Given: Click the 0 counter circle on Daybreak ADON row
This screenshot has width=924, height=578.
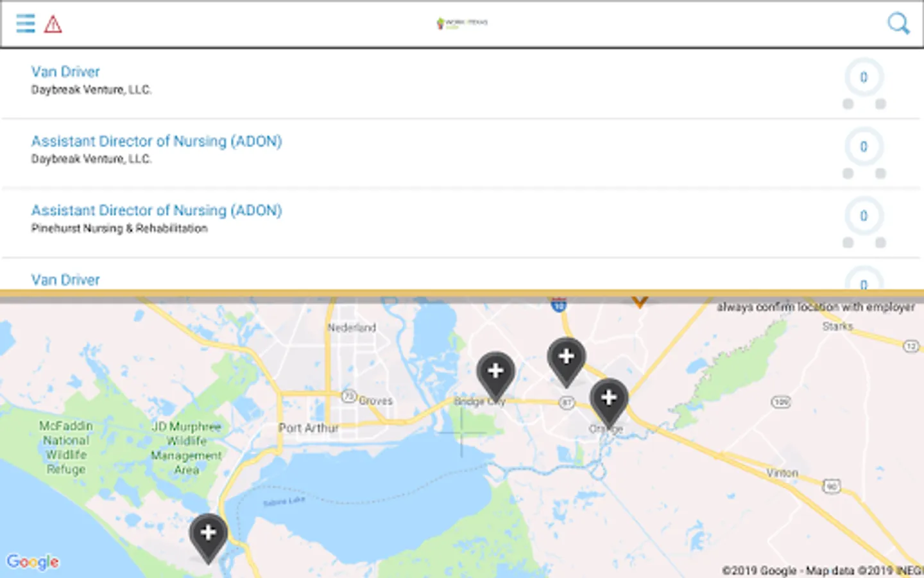Looking at the screenshot, I should [x=864, y=146].
